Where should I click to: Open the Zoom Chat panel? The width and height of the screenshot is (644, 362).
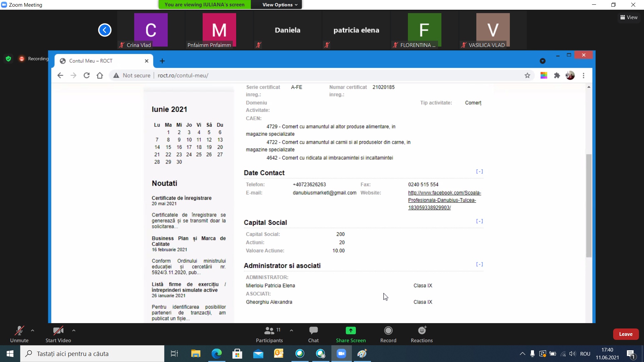313,331
